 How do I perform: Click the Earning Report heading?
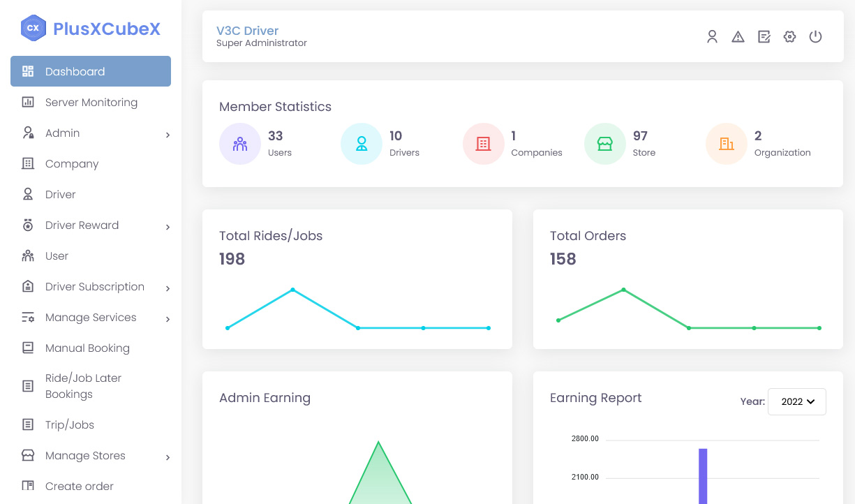click(595, 398)
